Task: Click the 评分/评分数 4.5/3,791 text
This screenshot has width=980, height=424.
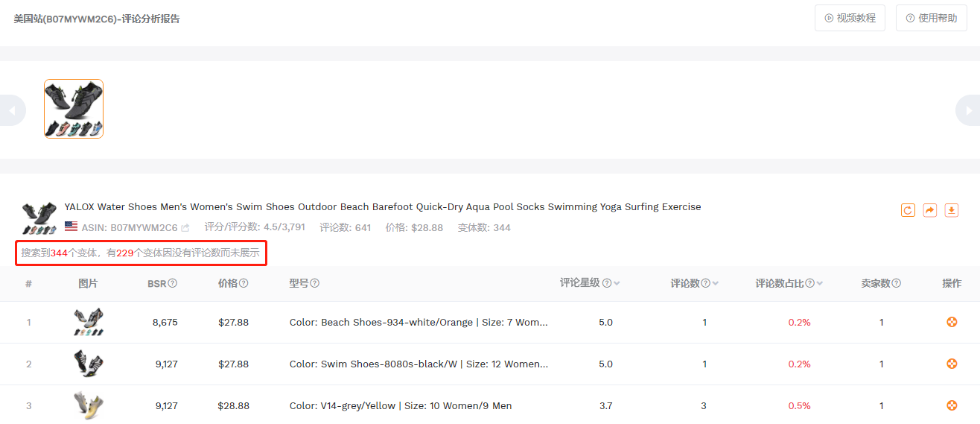Action: coord(255,228)
